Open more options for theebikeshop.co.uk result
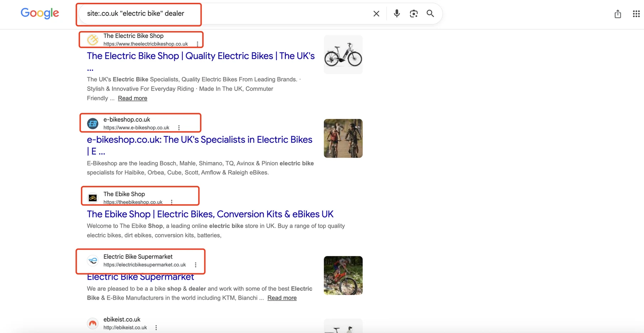Image resolution: width=644 pixels, height=333 pixels. point(172,202)
